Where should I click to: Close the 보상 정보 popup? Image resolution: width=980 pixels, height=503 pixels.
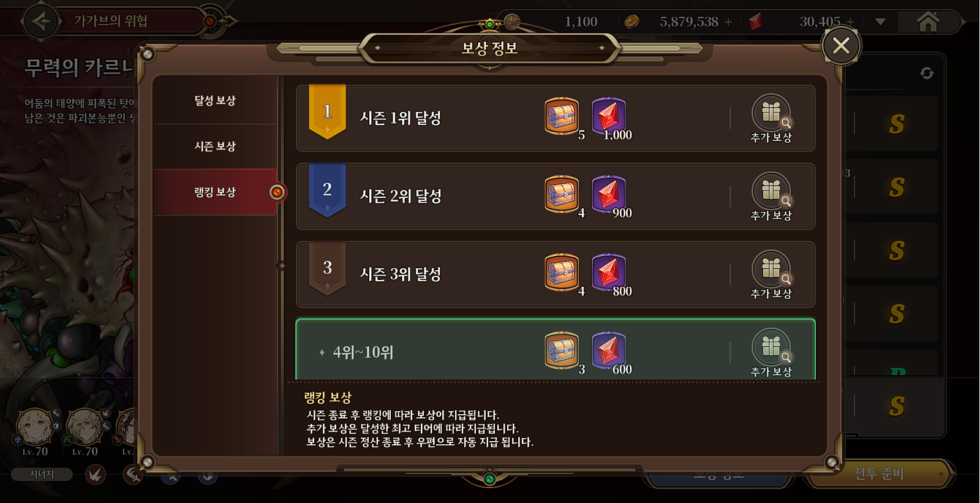click(841, 45)
